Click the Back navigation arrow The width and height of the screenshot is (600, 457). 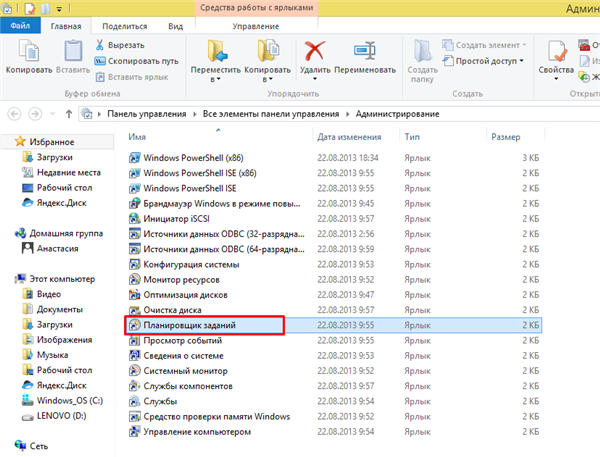15,114
